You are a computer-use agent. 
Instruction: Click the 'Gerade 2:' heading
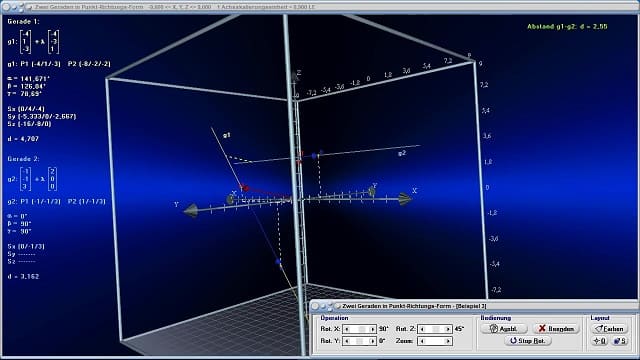23,159
